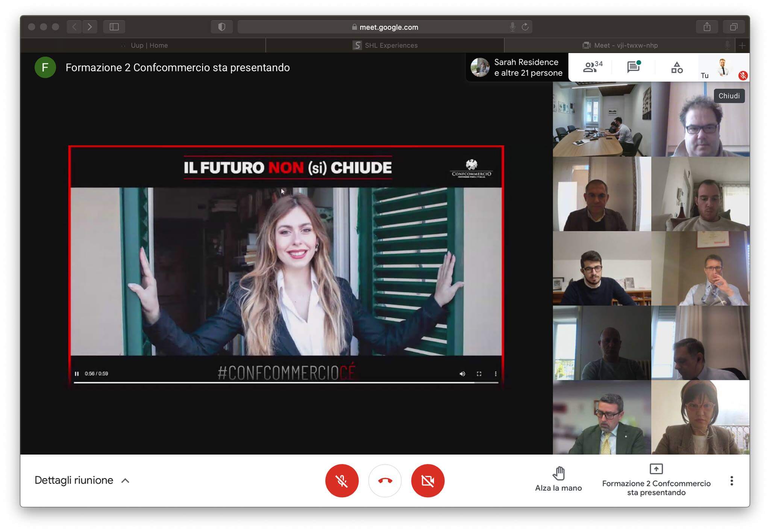Pause the playing video
This screenshot has height=532, width=770.
click(x=77, y=373)
